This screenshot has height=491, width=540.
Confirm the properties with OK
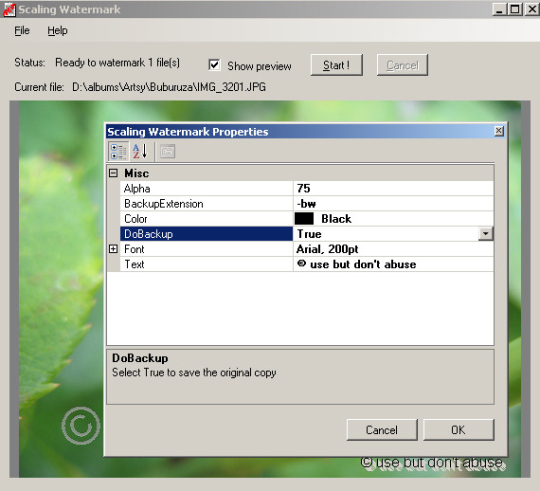point(458,430)
